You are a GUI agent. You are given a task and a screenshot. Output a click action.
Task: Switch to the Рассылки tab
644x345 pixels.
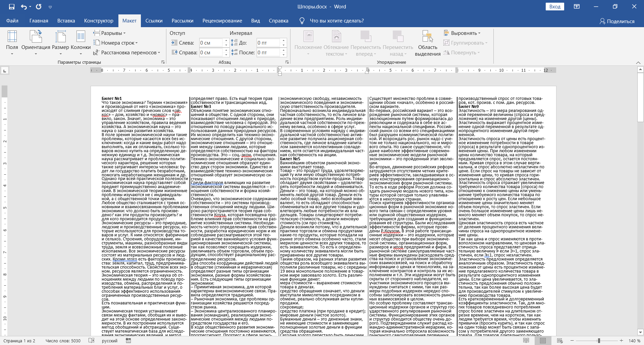pyautogui.click(x=182, y=21)
